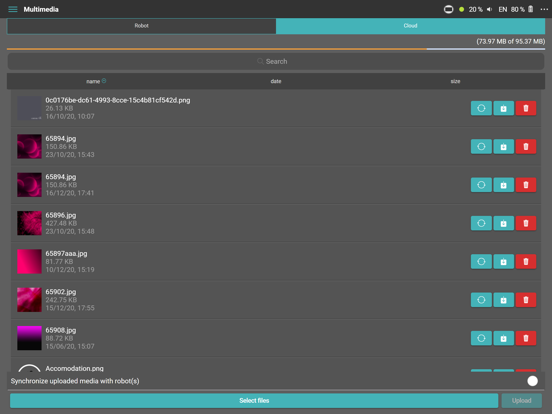Download 65894.jpg dated 16/12/20
Viewport: 552px width, 414px height.
tap(503, 185)
